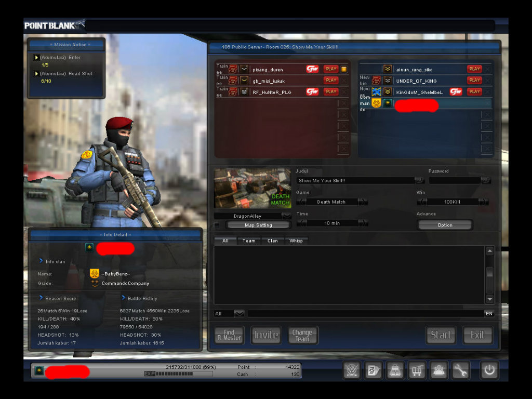The height and width of the screenshot is (399, 532).
Task: Click the Find R.Master button
Action: [x=229, y=335]
